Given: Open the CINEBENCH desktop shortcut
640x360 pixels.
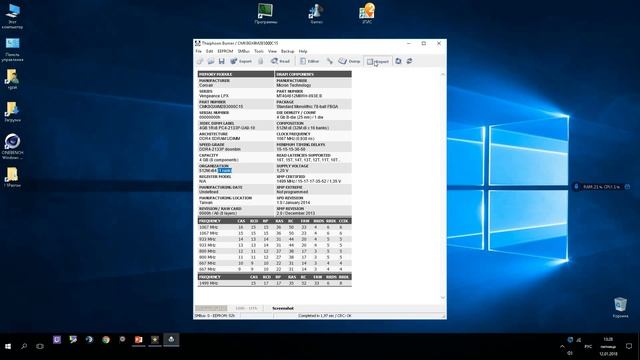Looking at the screenshot, I should click(x=13, y=146).
